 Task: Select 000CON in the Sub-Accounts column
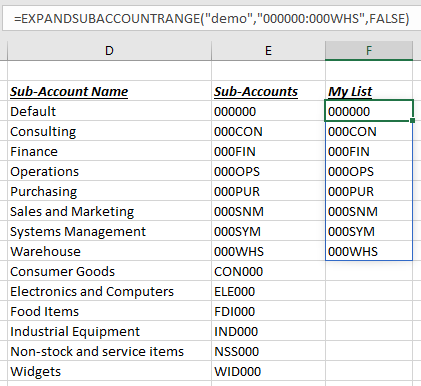click(268, 131)
